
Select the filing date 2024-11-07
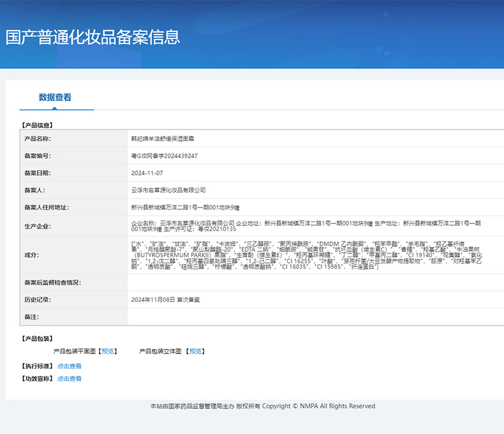tap(147, 173)
